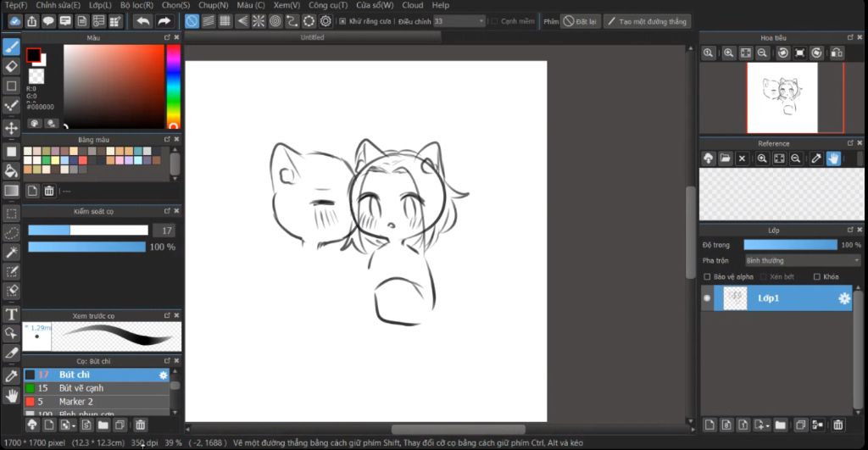This screenshot has height=450, width=868.
Task: Select the Hand tool
Action: coord(12,396)
